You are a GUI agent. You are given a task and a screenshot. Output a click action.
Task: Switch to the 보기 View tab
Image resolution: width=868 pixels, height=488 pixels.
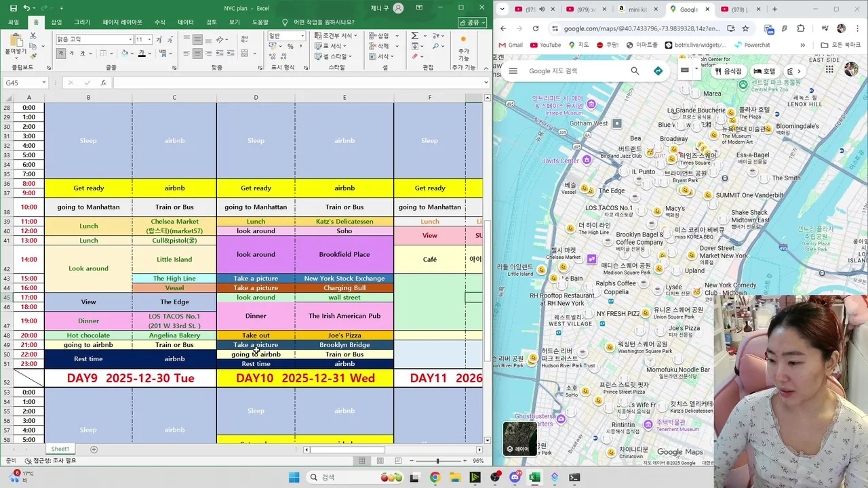(234, 22)
